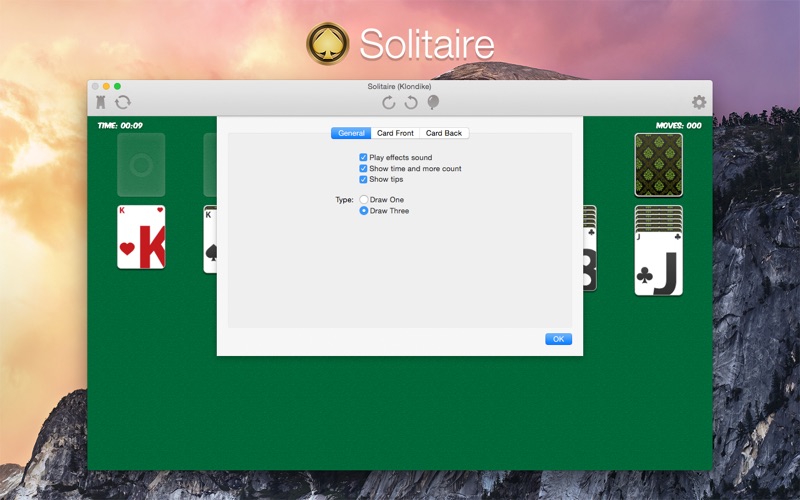Click the gold spade Solitaire logo

click(x=328, y=43)
